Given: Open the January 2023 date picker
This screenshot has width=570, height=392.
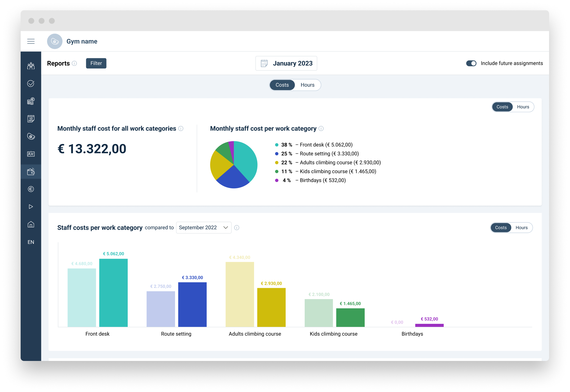Looking at the screenshot, I should (286, 63).
